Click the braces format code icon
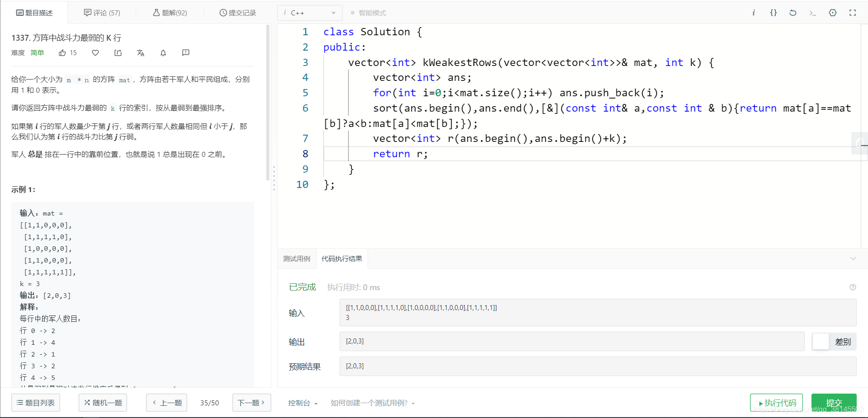The width and height of the screenshot is (868, 418). pos(774,13)
